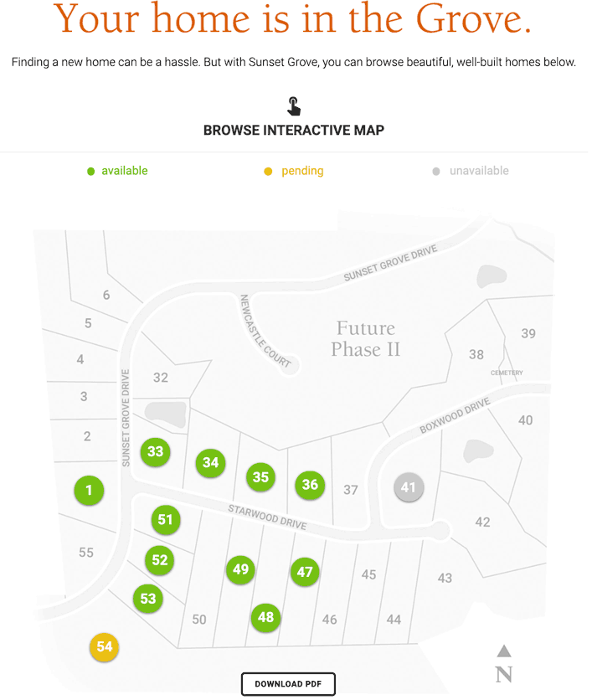This screenshot has height=700, width=592.
Task: Select available lot 1 marker
Action: pyautogui.click(x=89, y=490)
